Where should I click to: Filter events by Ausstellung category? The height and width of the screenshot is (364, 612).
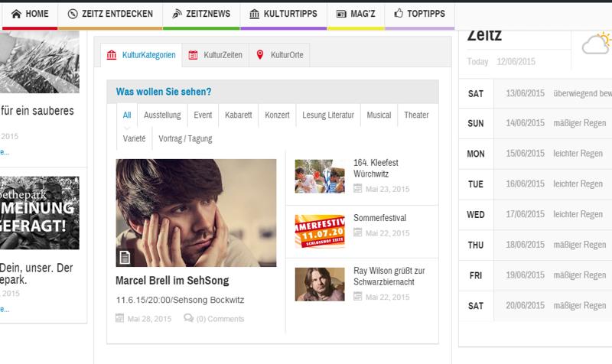(161, 115)
